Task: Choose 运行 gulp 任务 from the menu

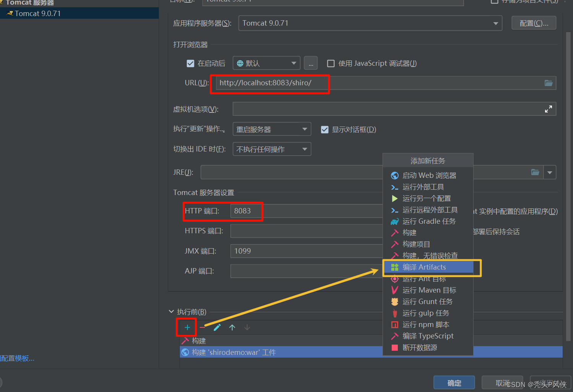Action: 428,313
